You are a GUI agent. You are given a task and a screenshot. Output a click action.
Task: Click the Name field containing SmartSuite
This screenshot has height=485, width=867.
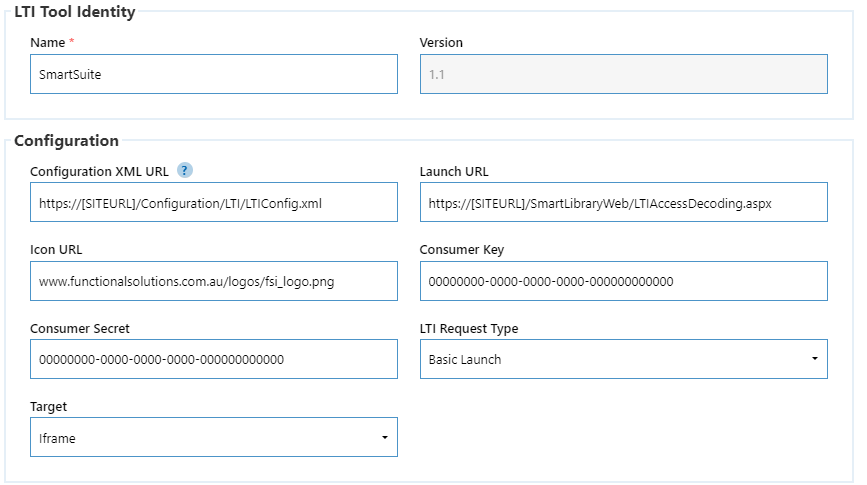point(214,74)
